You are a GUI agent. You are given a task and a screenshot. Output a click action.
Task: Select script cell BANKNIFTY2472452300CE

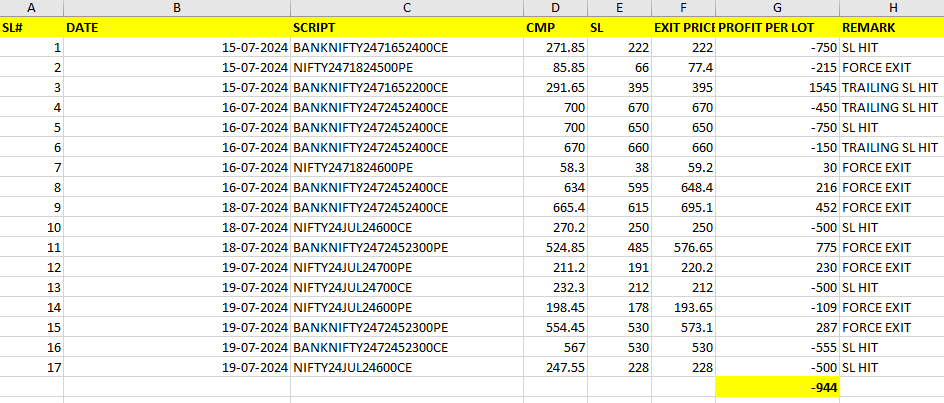click(407, 348)
